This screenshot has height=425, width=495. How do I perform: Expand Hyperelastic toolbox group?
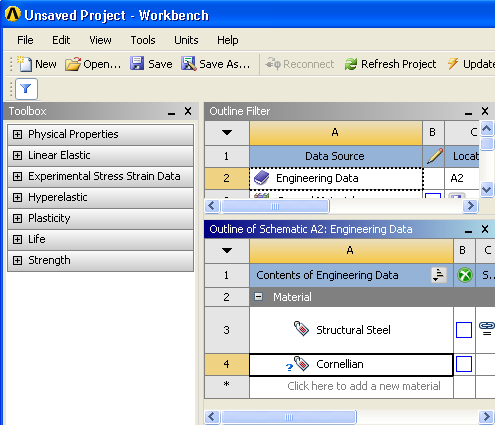click(17, 197)
